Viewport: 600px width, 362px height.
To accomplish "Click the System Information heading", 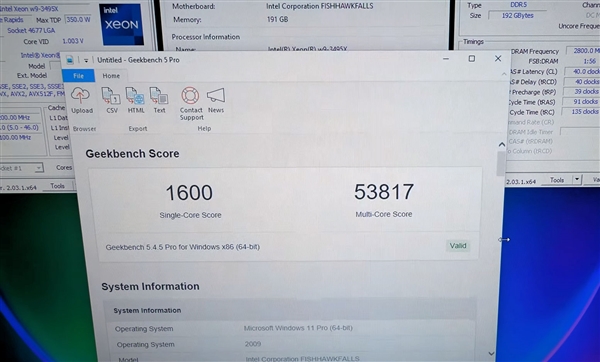I will 150,287.
